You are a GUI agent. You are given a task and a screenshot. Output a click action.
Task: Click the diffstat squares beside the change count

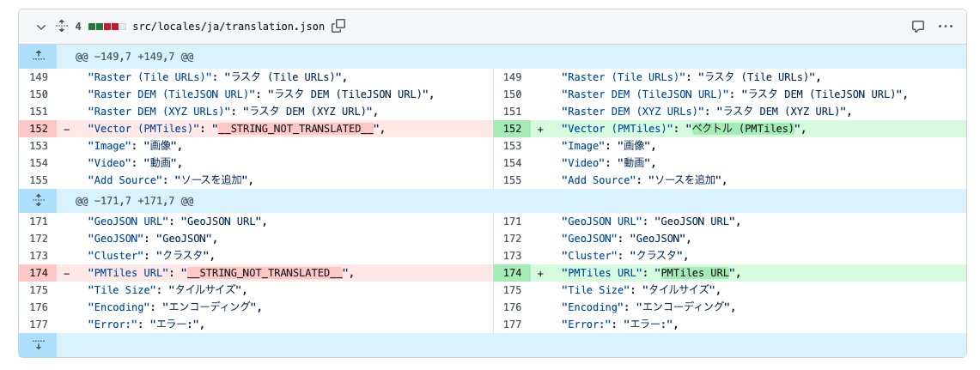tap(107, 27)
